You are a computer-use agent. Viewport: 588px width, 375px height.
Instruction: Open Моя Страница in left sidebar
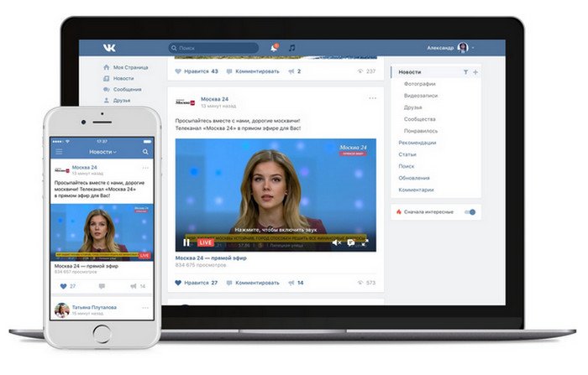130,67
